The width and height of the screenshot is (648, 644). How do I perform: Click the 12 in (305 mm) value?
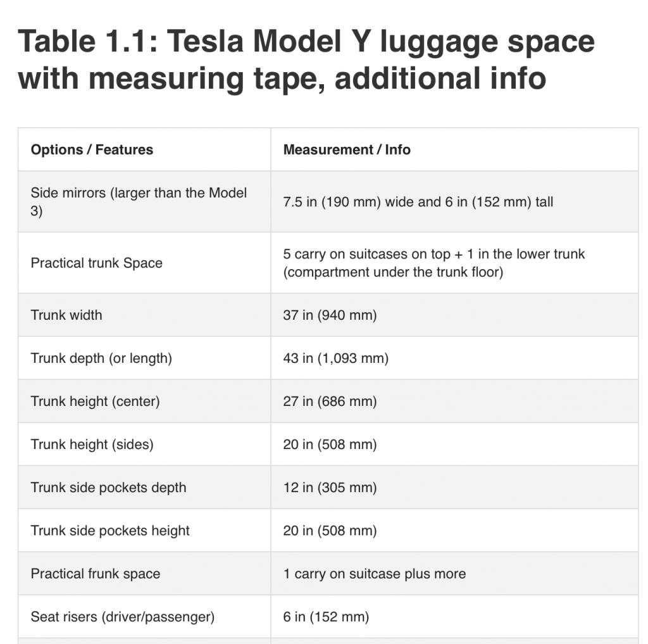coord(330,488)
